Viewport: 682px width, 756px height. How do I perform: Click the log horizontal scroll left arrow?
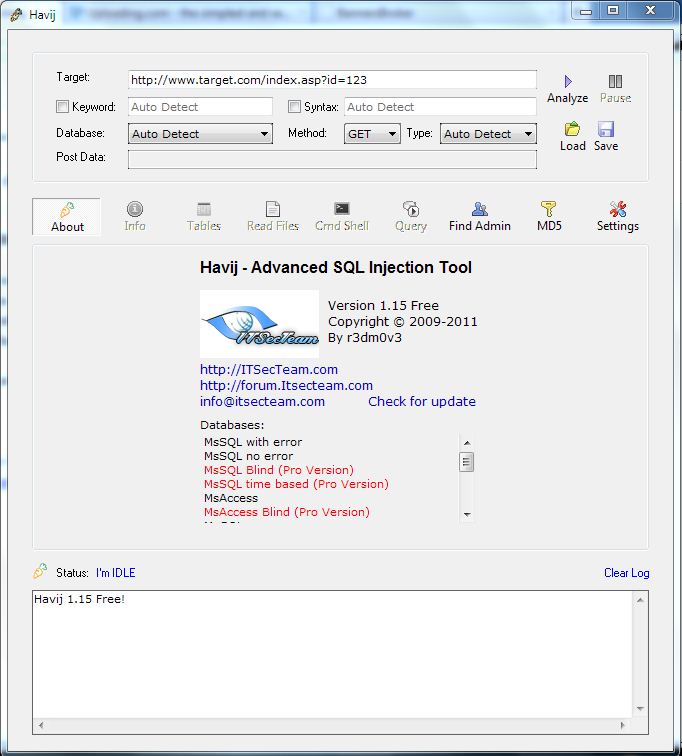click(41, 725)
